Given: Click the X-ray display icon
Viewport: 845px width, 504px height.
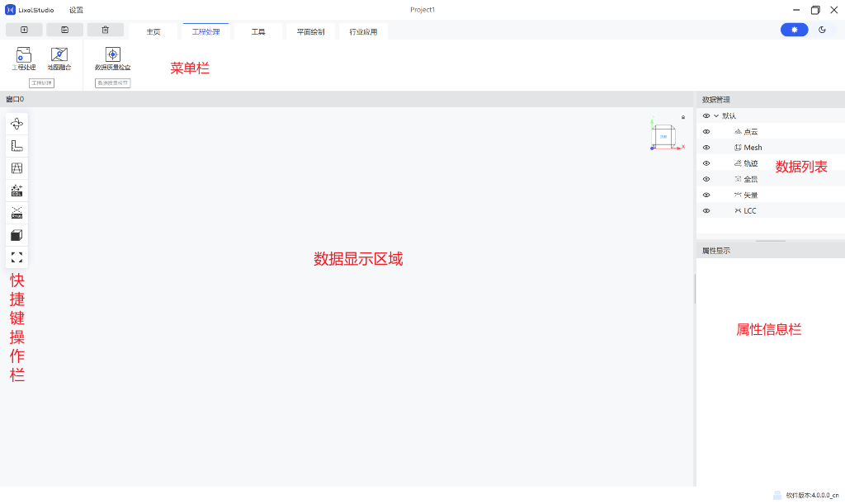Looking at the screenshot, I should click(17, 213).
